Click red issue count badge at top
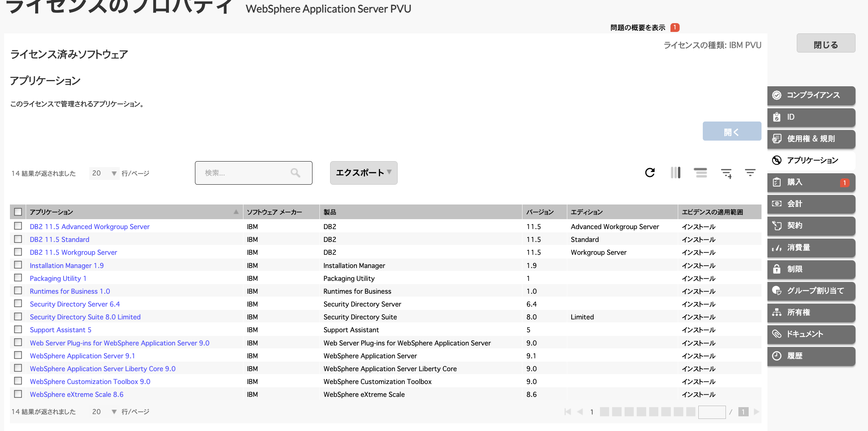This screenshot has width=868, height=431. 675,28
